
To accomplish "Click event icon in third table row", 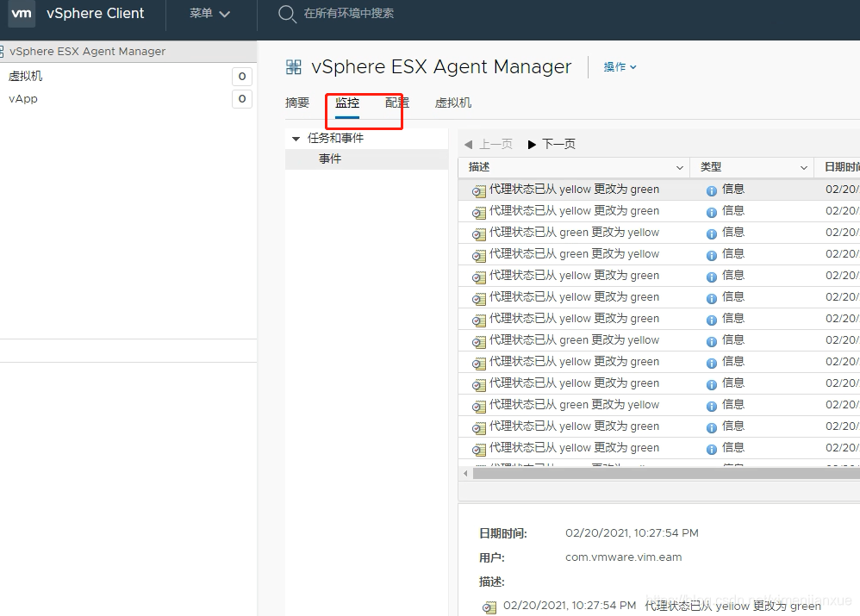I will click(479, 234).
